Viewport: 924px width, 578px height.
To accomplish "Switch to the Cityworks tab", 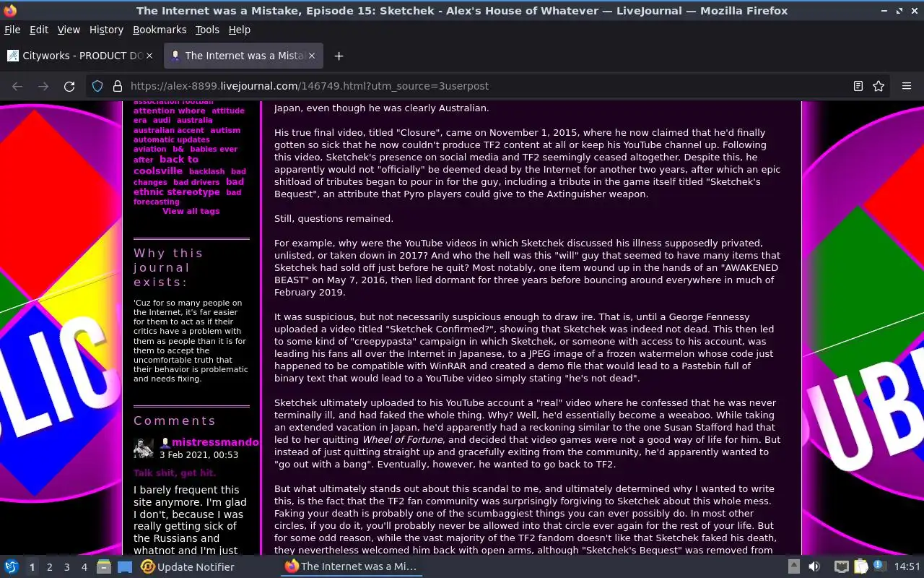I will (79, 56).
